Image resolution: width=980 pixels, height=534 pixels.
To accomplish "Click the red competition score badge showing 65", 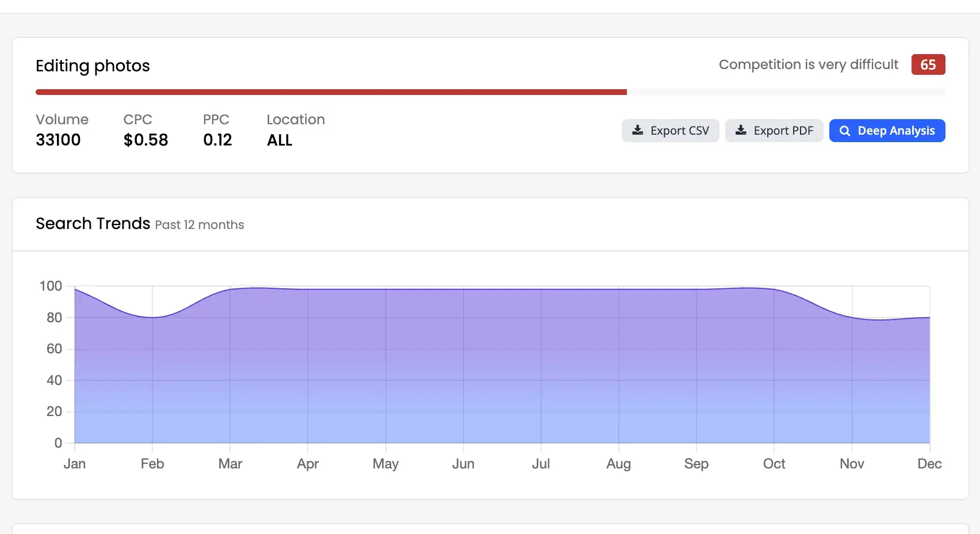I will [x=928, y=64].
